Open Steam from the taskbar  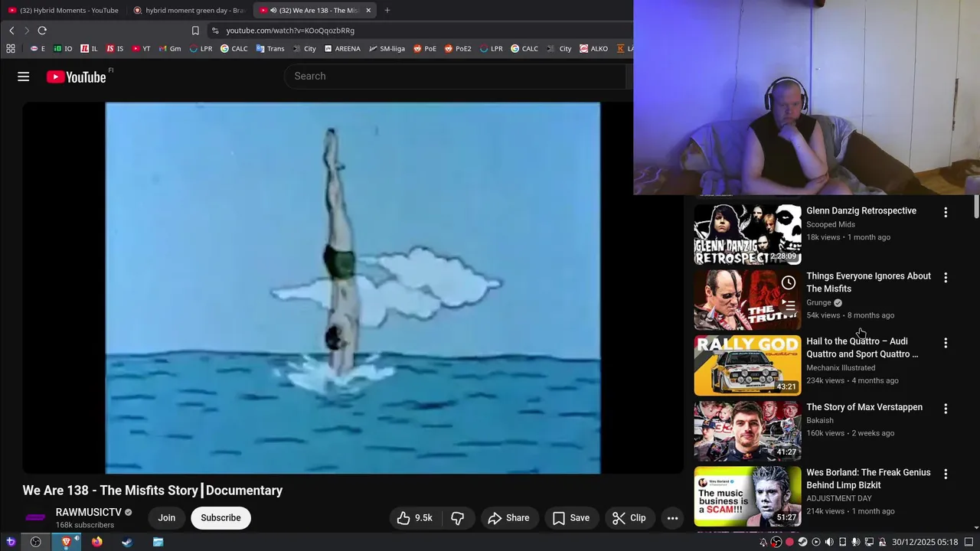pos(127,542)
